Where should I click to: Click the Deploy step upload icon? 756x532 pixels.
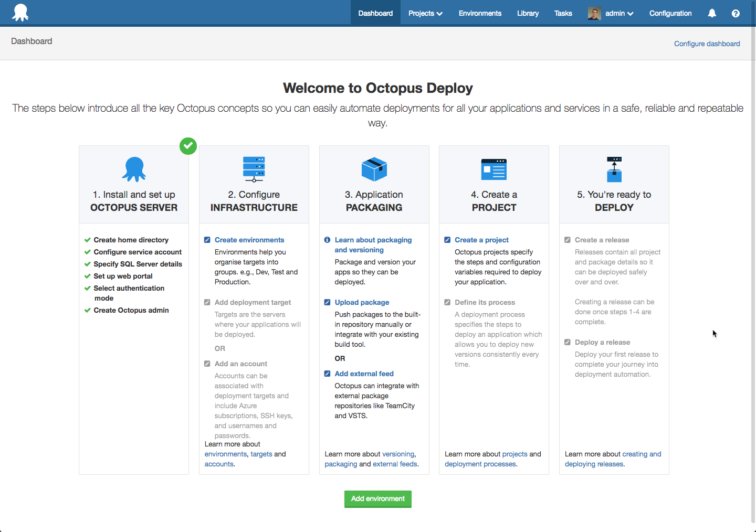[614, 169]
